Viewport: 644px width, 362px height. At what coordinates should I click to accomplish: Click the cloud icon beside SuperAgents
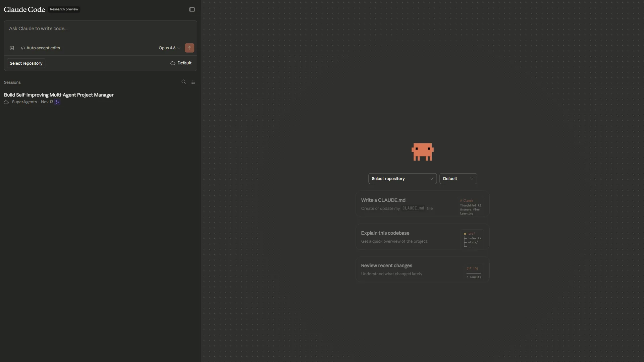tap(6, 102)
